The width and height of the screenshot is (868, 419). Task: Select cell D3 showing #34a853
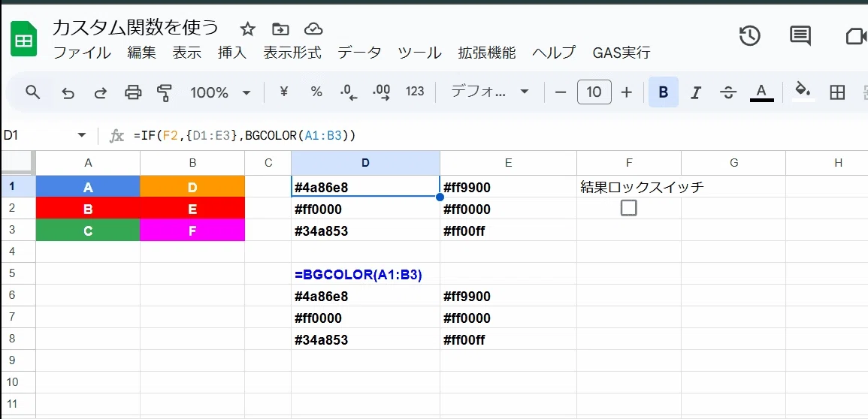pyautogui.click(x=365, y=231)
